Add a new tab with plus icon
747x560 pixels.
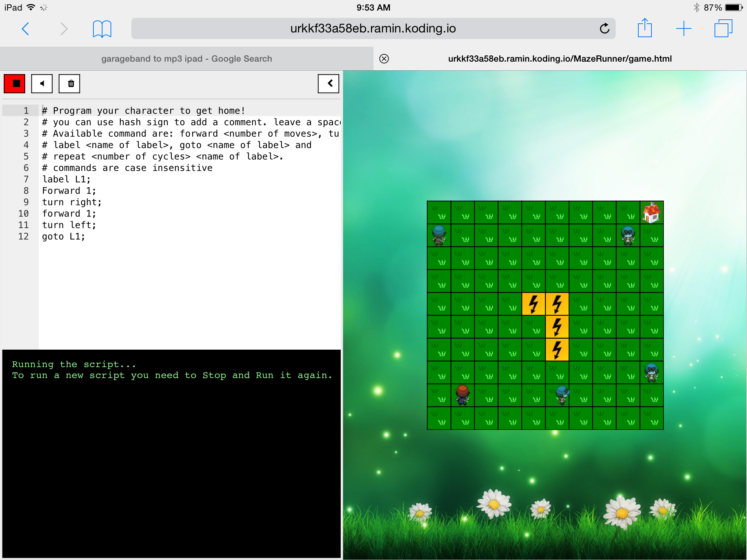coord(684,28)
